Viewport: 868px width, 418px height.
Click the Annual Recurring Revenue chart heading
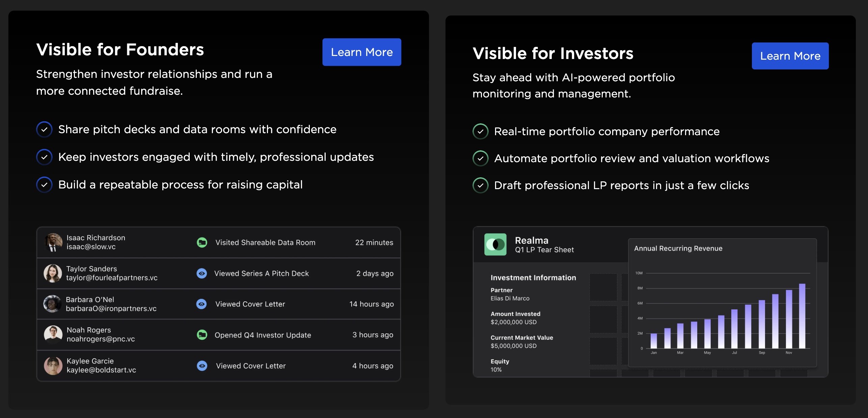pyautogui.click(x=678, y=248)
